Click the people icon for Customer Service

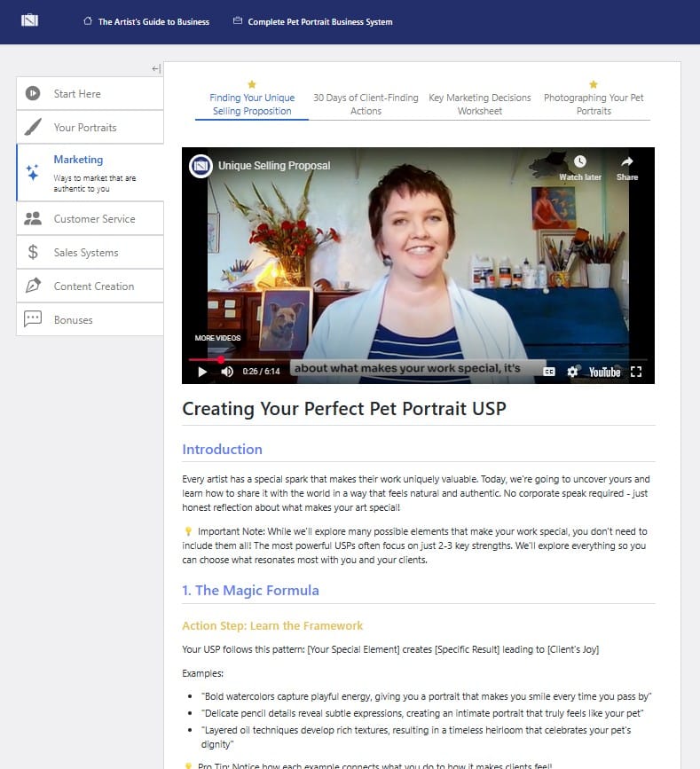pos(33,218)
